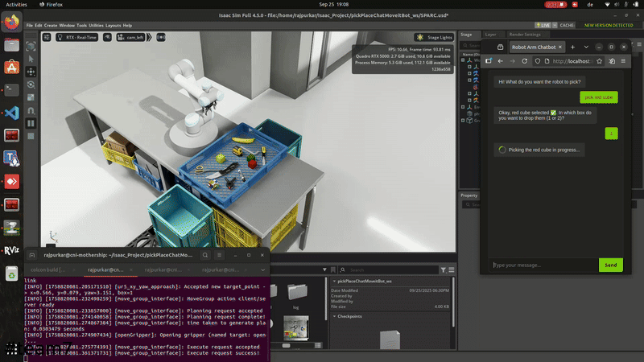This screenshot has height=362, width=644.
Task: Pause the simulation with pause button
Action: [31, 124]
